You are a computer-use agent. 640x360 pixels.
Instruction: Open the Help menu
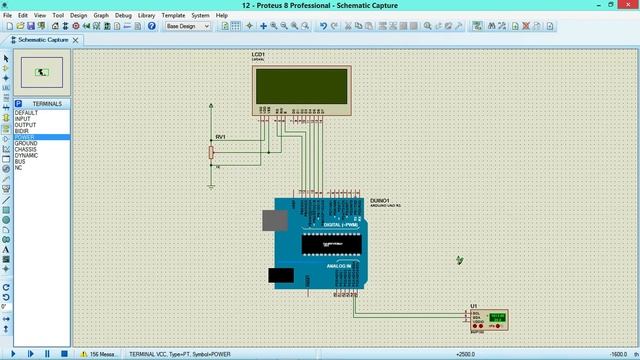(222, 16)
